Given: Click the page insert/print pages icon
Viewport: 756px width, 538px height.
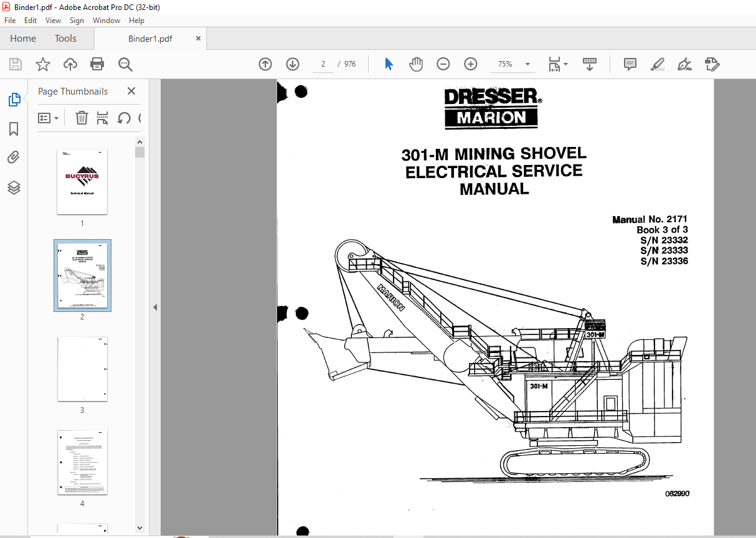Looking at the screenshot, I should pos(103,118).
